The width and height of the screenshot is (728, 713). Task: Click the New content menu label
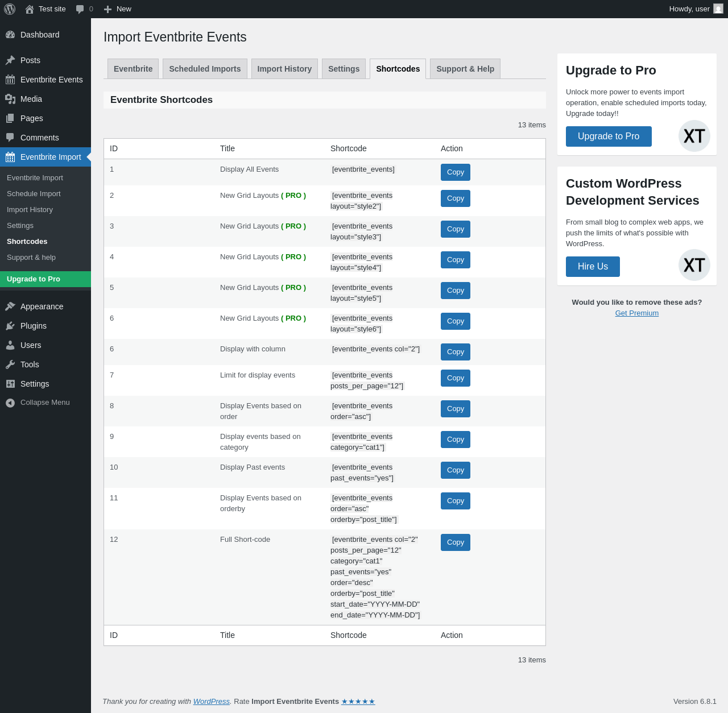point(124,9)
